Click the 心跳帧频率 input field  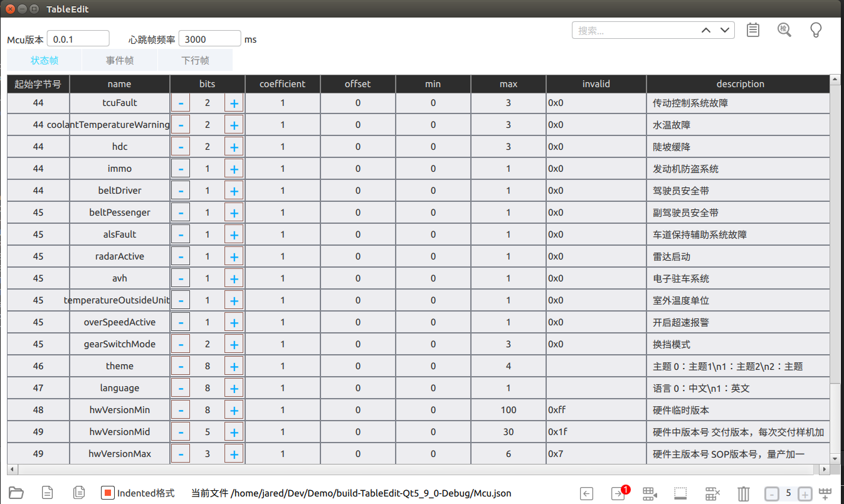point(210,39)
